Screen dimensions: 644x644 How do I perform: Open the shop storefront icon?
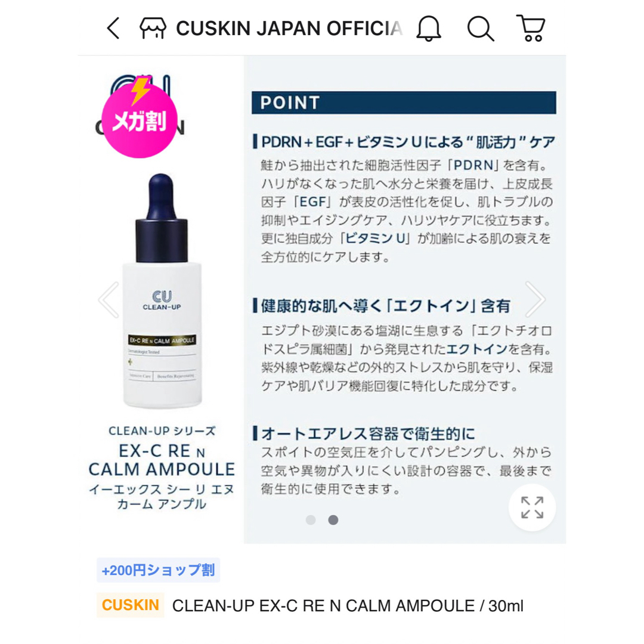153,29
